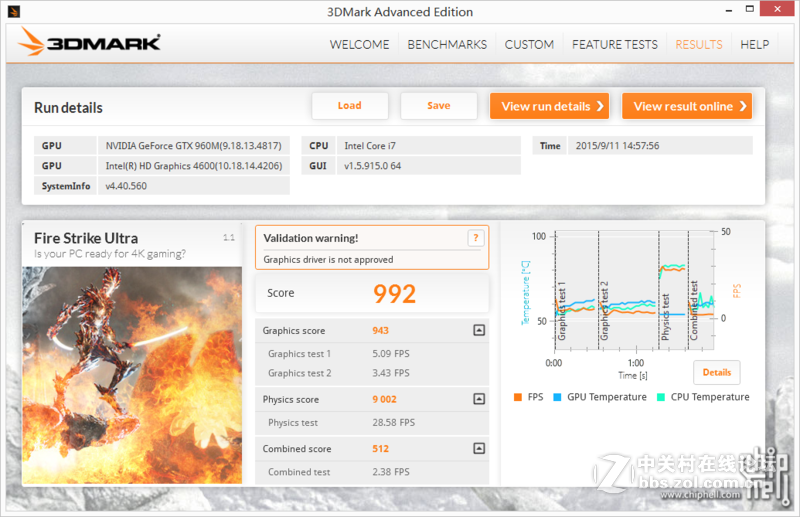Viewport: 800px width, 517px height.
Task: Click Graphics test 1 value 5.09 FPS
Action: pyautogui.click(x=391, y=354)
